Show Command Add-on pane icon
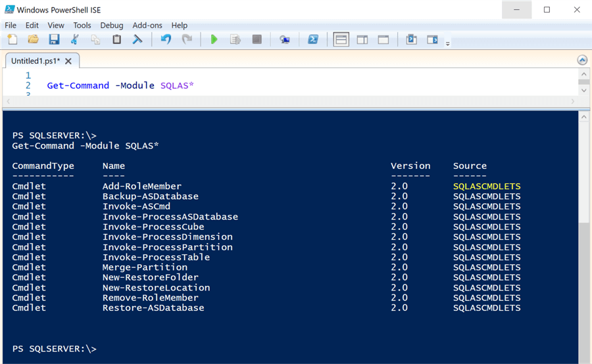 point(432,39)
